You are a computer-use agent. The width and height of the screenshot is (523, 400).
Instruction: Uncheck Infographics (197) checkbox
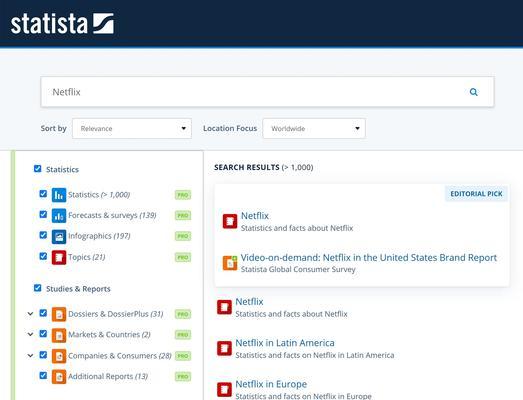(43, 235)
